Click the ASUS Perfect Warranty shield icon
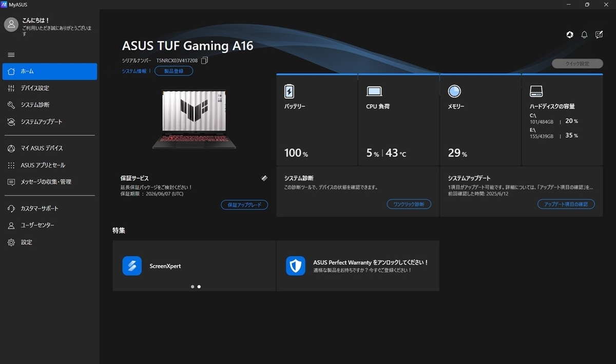The image size is (616, 364). [296, 266]
